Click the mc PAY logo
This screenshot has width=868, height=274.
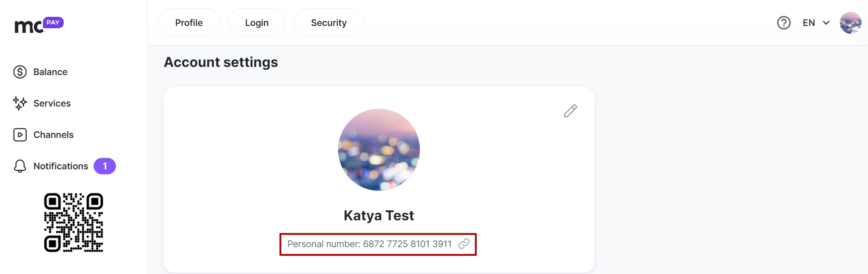point(39,25)
